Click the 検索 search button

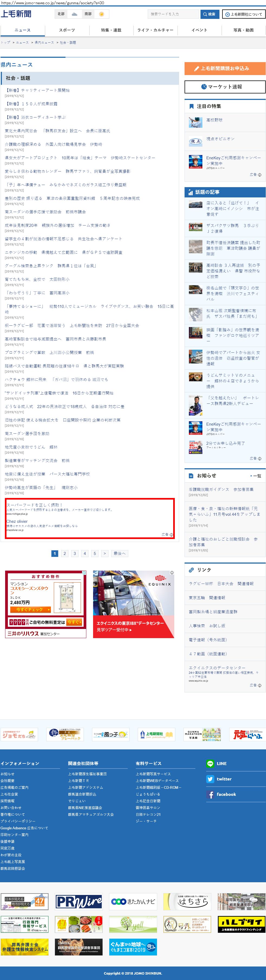pyautogui.click(x=209, y=14)
